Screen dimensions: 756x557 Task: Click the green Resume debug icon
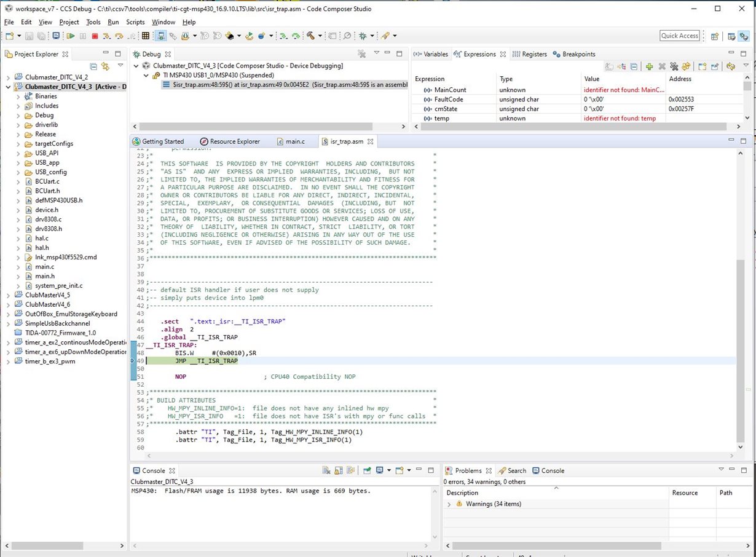71,36
